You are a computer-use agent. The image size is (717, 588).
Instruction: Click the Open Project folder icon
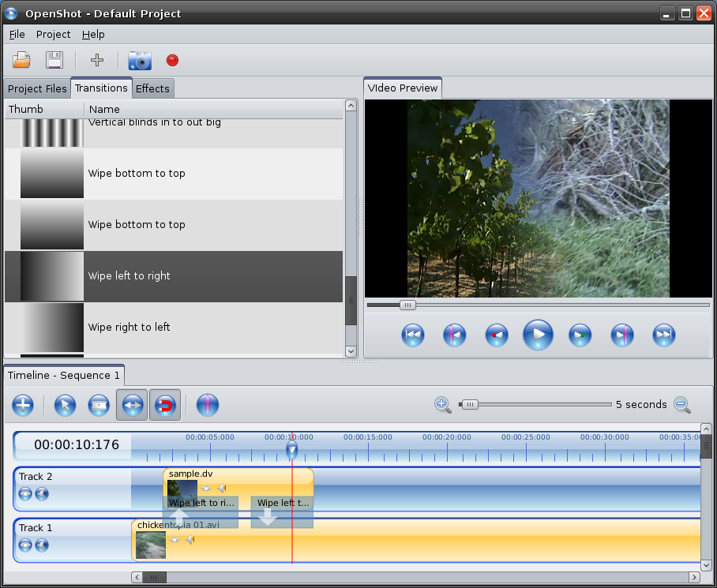[21, 60]
